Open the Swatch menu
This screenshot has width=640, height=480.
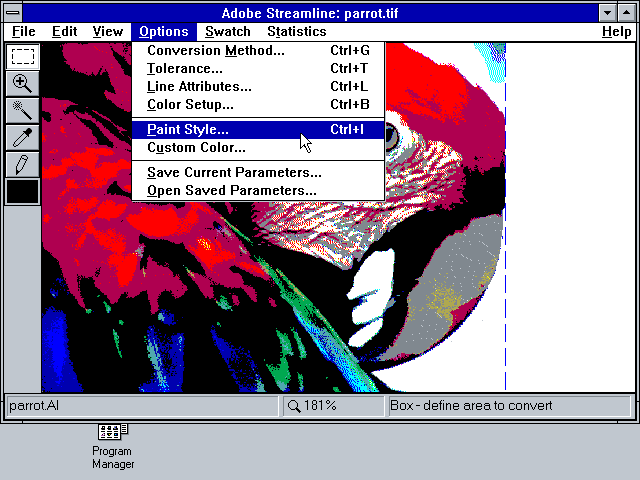[x=228, y=32]
